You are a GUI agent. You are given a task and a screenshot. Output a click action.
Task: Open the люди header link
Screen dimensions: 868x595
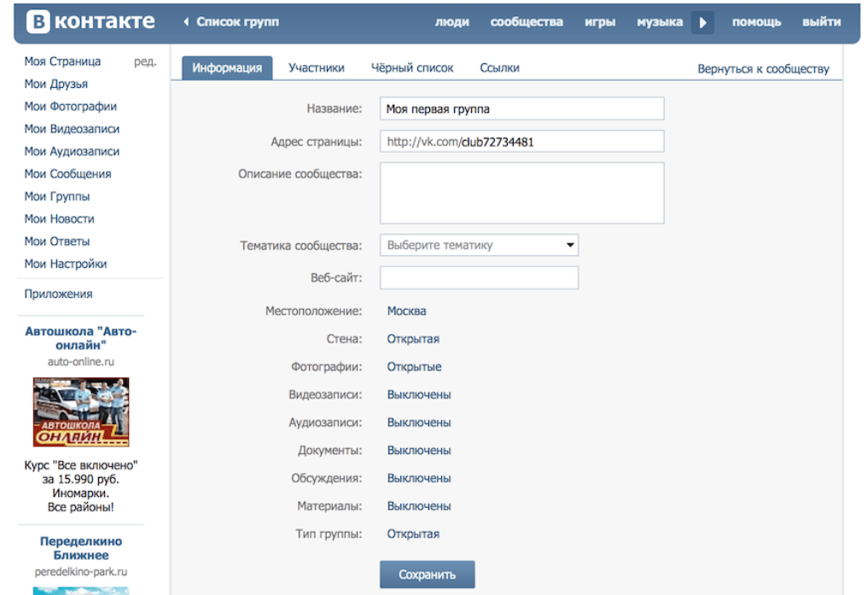click(451, 22)
